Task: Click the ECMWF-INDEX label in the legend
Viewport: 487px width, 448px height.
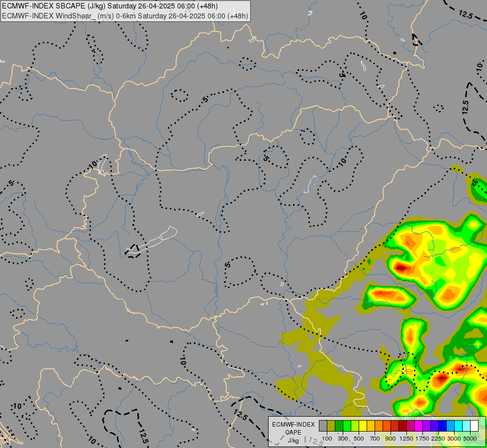Action: (293, 425)
